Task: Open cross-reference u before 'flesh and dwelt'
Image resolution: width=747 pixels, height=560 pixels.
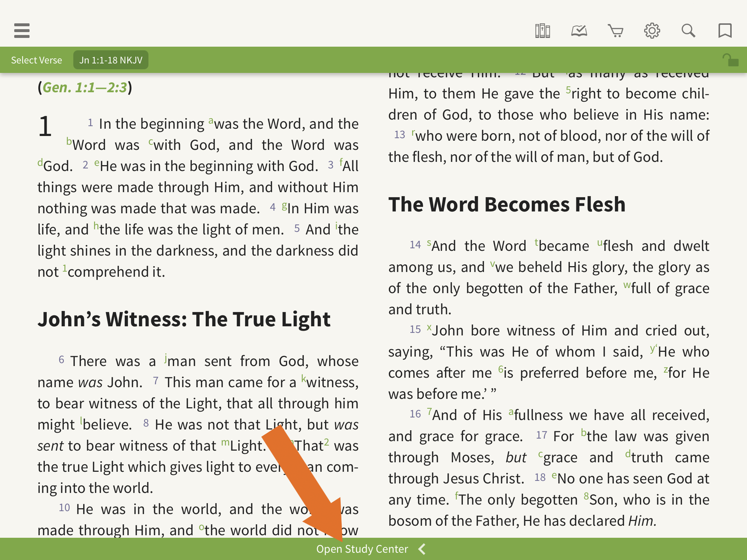Action: 600,242
